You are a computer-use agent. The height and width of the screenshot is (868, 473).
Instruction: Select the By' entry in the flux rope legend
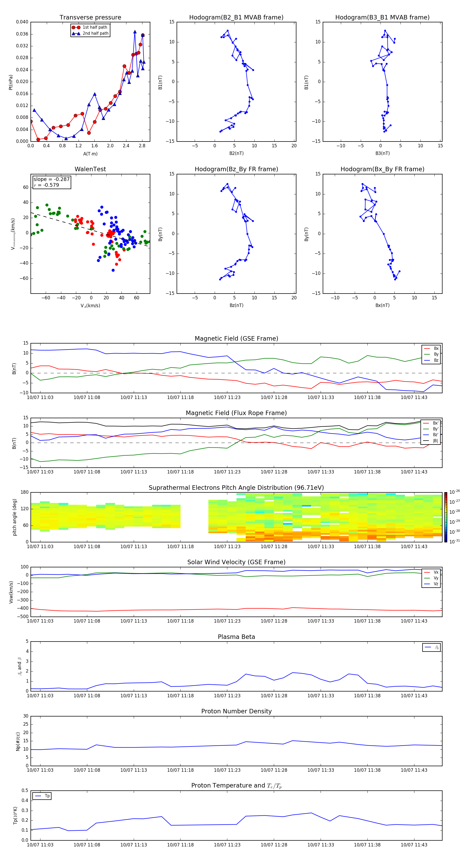pyautogui.click(x=431, y=429)
